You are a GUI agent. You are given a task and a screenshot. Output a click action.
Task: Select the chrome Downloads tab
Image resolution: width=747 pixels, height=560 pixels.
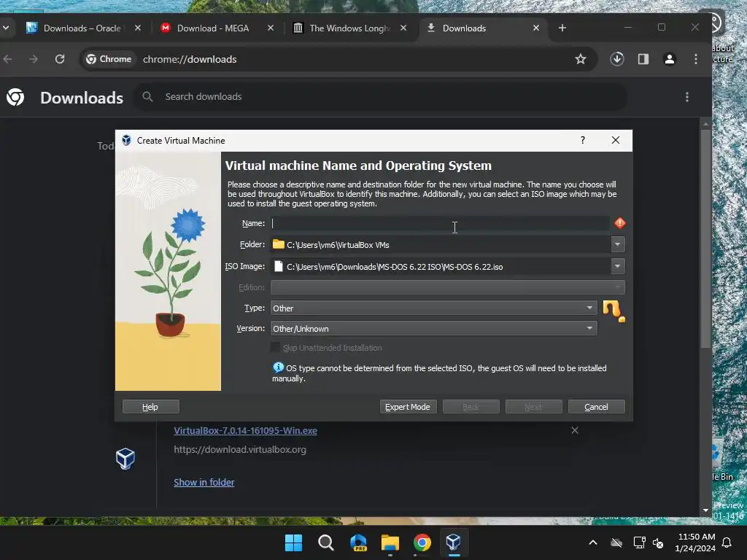[481, 28]
